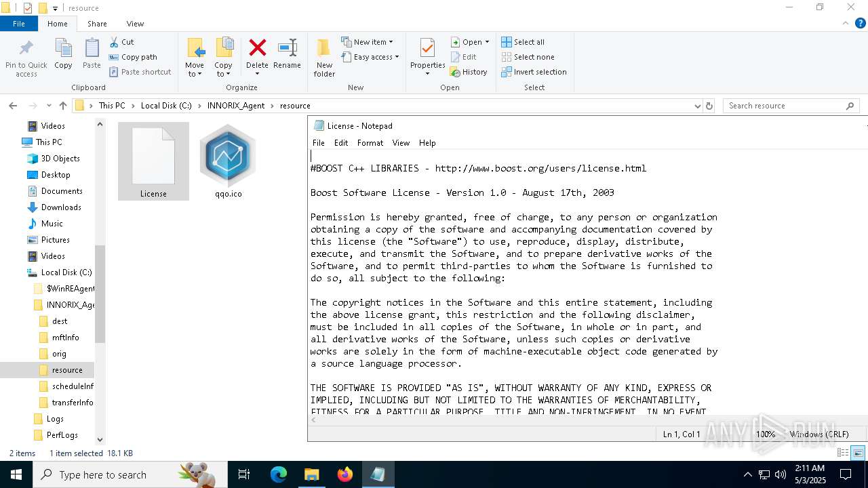Click the Rename icon

(288, 48)
